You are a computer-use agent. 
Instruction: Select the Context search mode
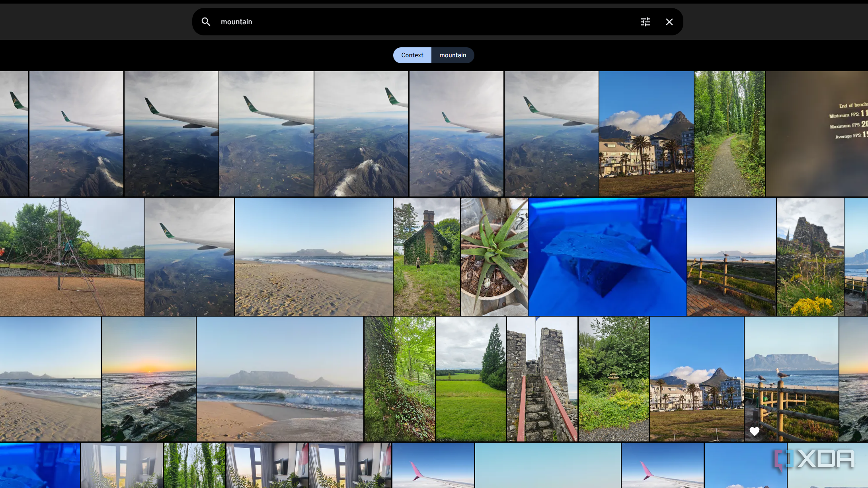(x=412, y=55)
